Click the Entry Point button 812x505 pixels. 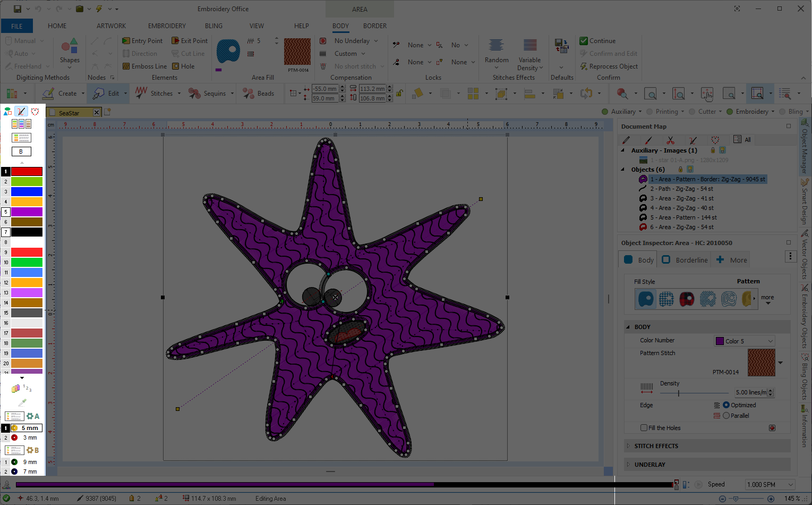tap(142, 41)
